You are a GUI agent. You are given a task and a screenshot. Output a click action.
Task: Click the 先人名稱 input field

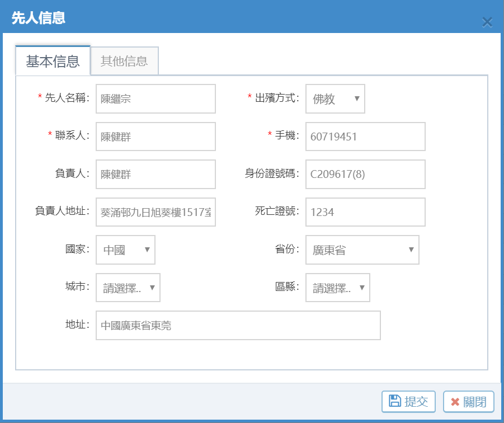[x=156, y=99]
